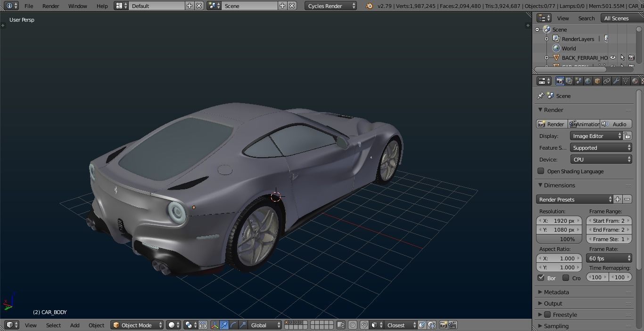Open the Object Mode dropdown
This screenshot has width=644, height=331.
click(x=137, y=325)
